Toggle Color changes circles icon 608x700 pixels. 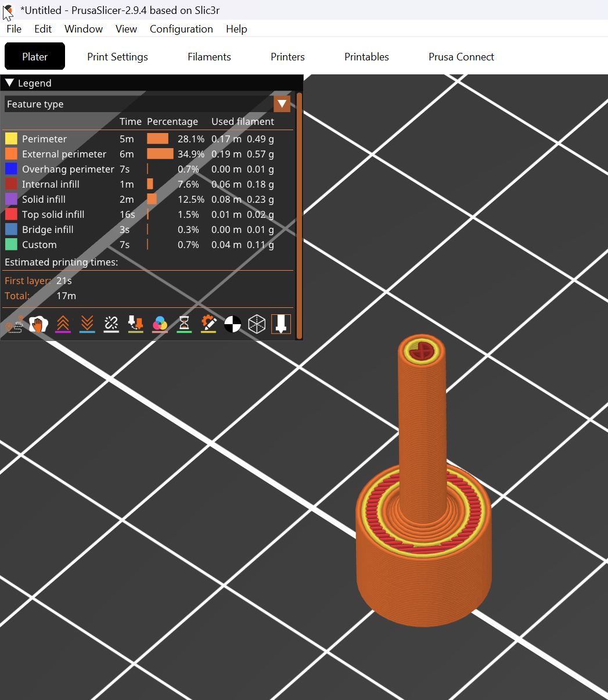coord(160,324)
